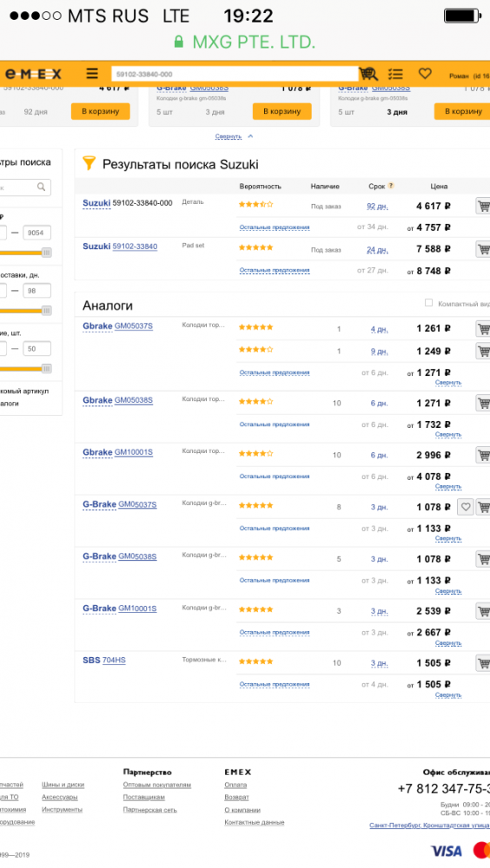
Task: Open Оптовым покупателям footer link
Action: tap(157, 785)
